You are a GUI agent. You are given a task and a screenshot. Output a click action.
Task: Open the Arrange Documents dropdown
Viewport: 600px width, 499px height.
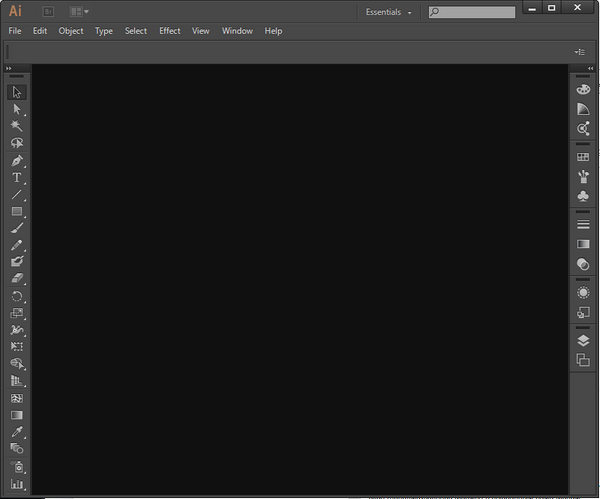[79, 12]
